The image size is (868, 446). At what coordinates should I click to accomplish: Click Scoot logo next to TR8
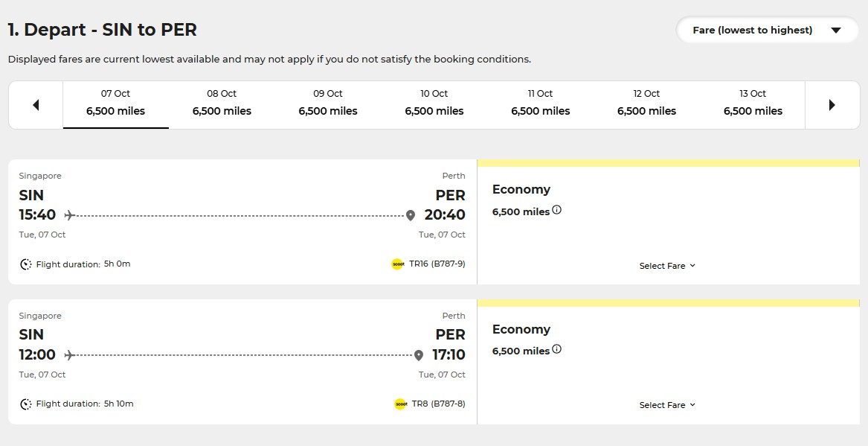pos(400,404)
